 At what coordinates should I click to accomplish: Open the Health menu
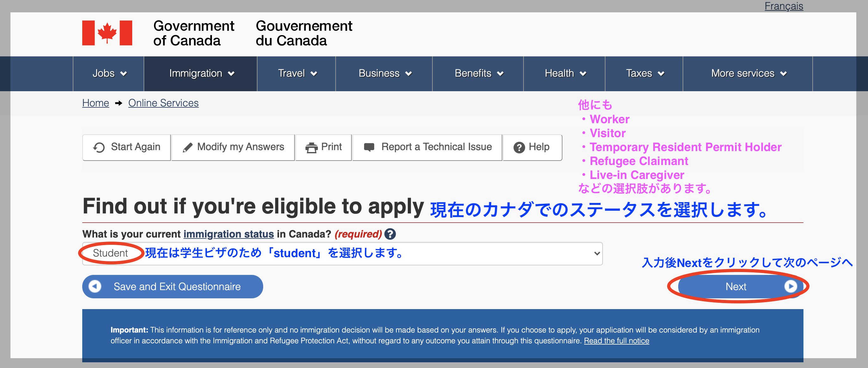565,73
